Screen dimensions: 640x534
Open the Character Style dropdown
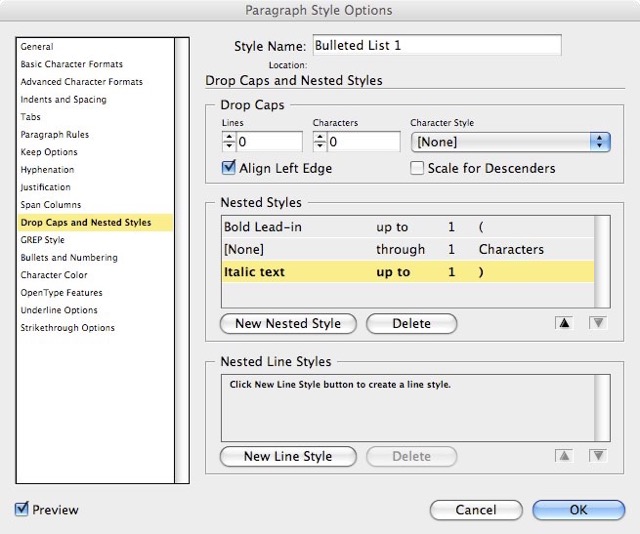point(510,142)
